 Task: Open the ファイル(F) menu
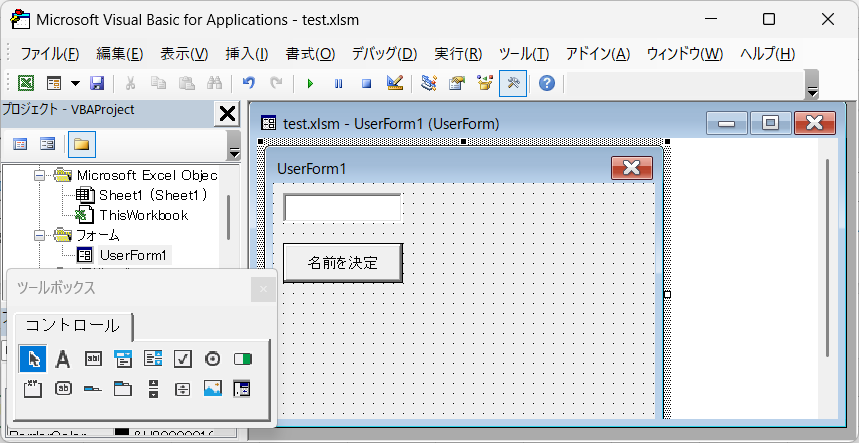(x=50, y=54)
